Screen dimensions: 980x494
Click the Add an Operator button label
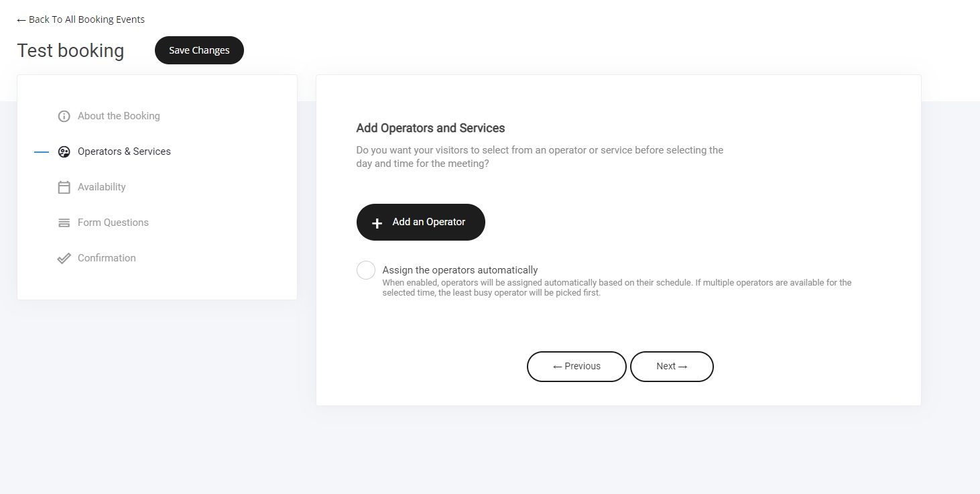(x=429, y=222)
